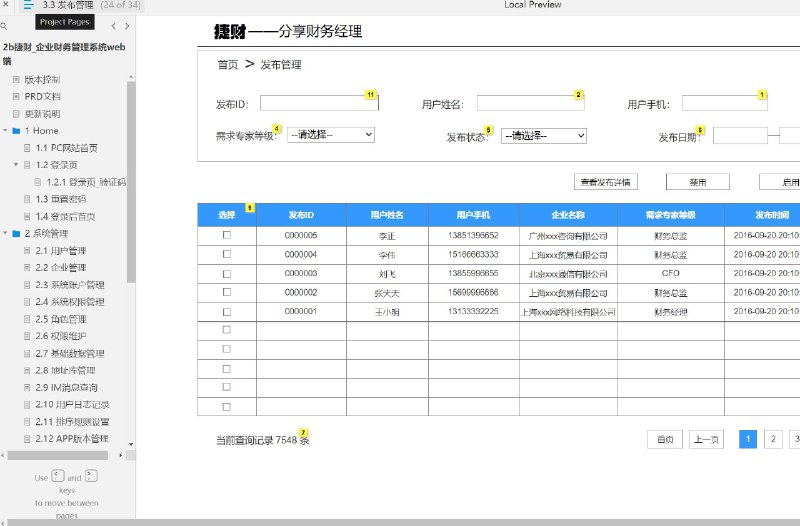Open 2.1 用户管理 page
Screen dimensions: 800x526
click(61, 251)
